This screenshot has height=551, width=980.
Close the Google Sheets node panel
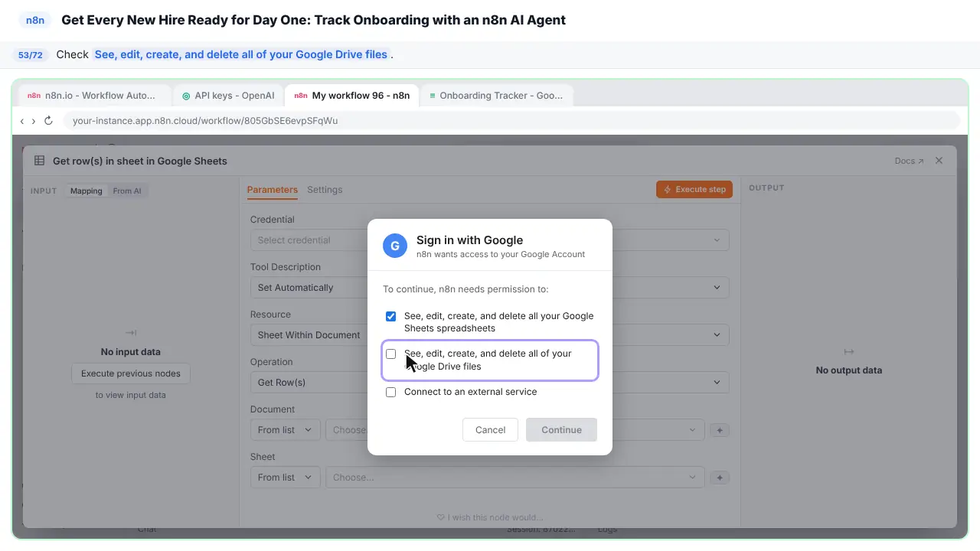point(939,161)
